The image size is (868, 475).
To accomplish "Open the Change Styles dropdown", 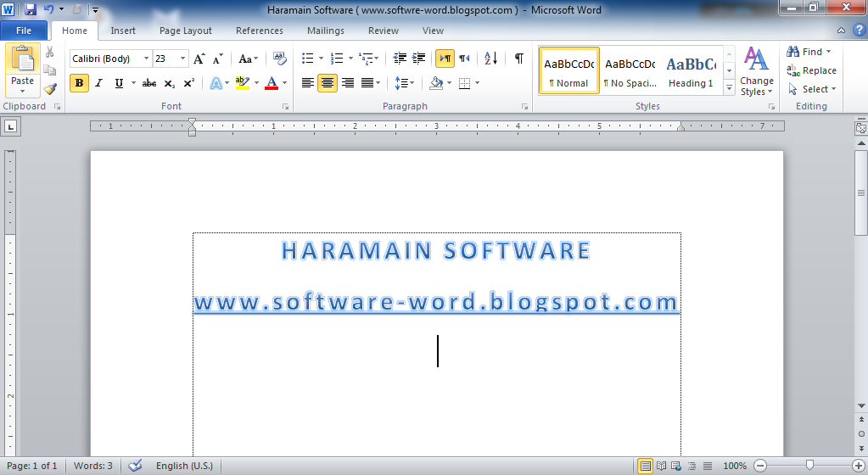I will pyautogui.click(x=756, y=71).
